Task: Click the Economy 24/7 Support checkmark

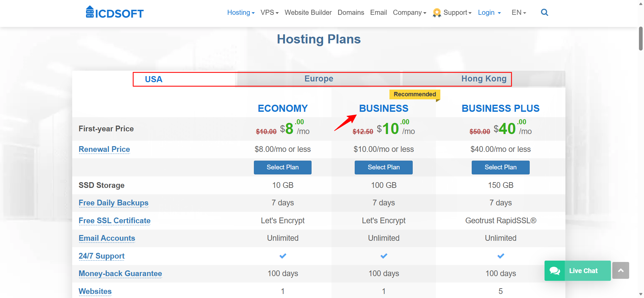Action: pos(283,256)
